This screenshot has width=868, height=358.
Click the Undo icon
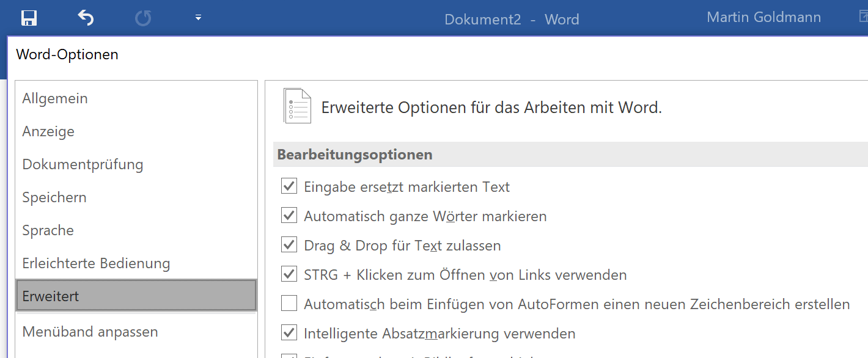(x=85, y=17)
